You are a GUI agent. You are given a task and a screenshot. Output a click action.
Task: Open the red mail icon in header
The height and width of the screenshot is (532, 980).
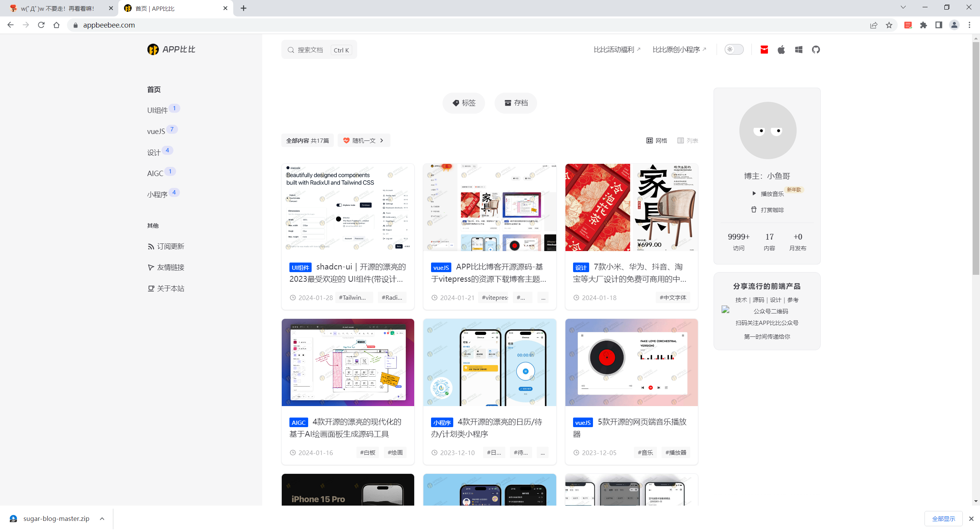(x=764, y=49)
